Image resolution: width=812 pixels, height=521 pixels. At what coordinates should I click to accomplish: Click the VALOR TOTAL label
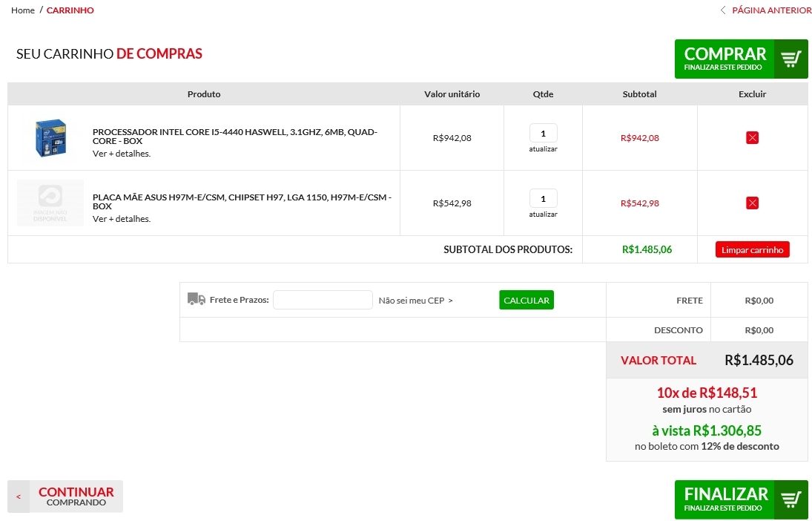(658, 360)
